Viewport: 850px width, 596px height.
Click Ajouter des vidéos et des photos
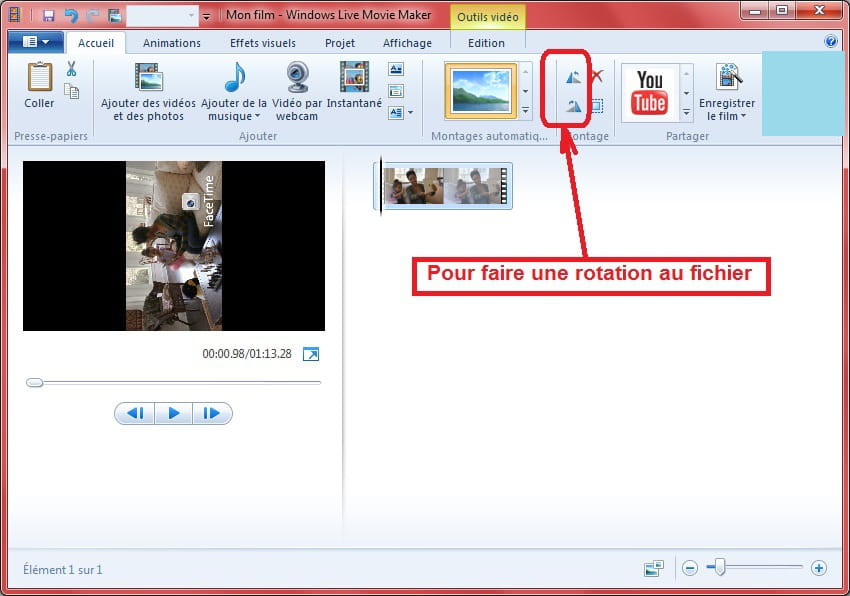coord(148,91)
